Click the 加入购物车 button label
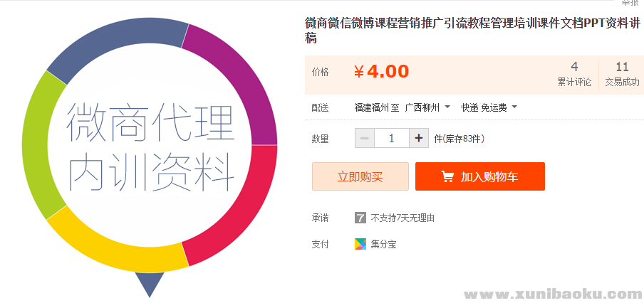 pyautogui.click(x=489, y=177)
